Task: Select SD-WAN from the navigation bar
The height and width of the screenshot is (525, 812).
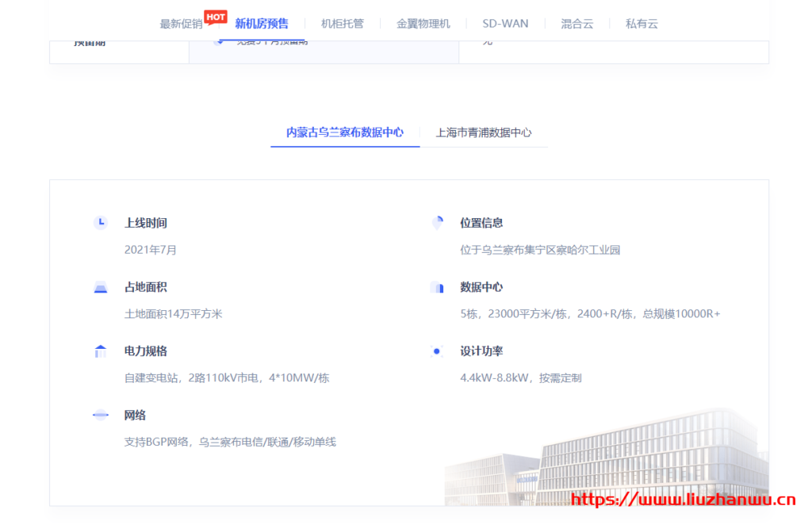Action: point(505,24)
